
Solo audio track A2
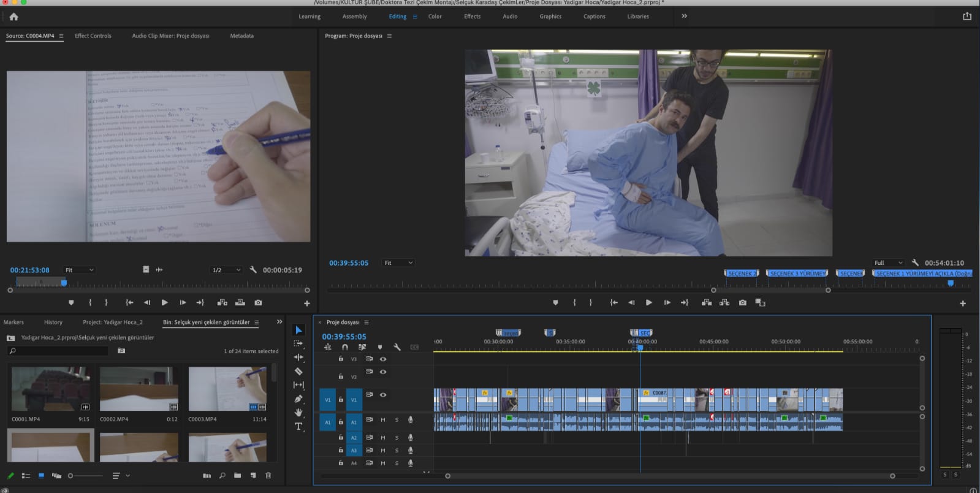point(397,437)
